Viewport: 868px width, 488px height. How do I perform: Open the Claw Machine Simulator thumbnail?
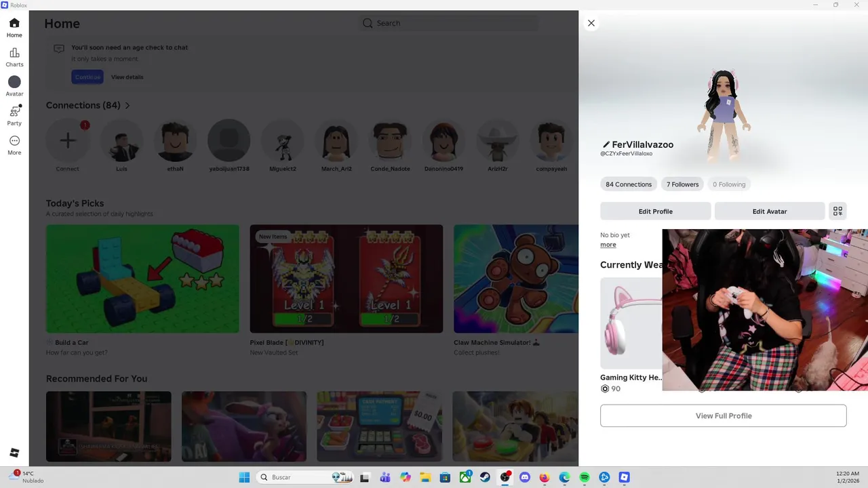[x=516, y=279]
